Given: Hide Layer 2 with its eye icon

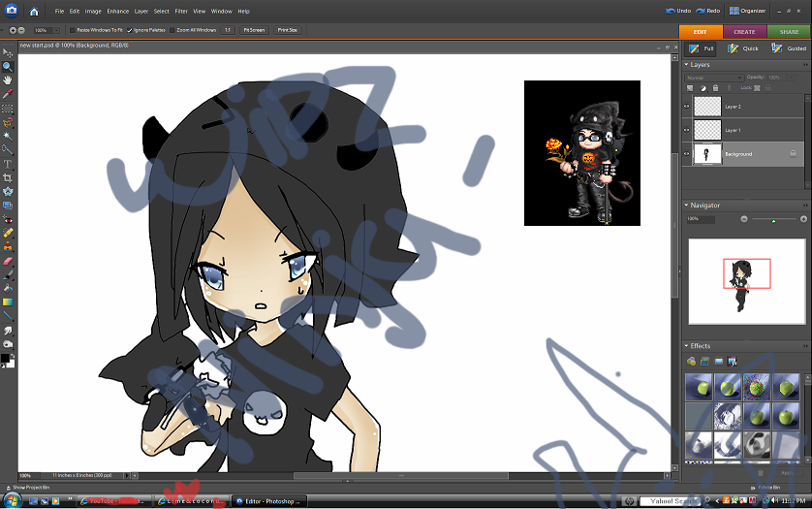Looking at the screenshot, I should (x=687, y=107).
